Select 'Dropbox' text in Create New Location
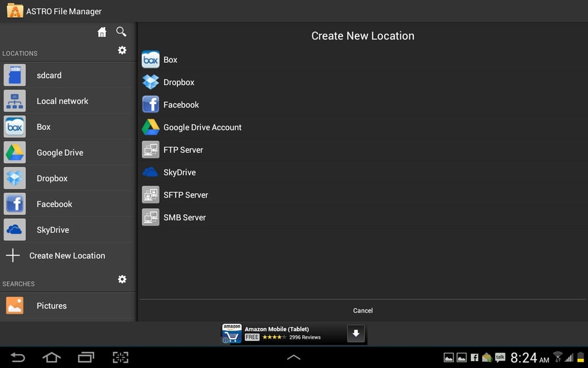The width and height of the screenshot is (588, 368). pyautogui.click(x=179, y=82)
